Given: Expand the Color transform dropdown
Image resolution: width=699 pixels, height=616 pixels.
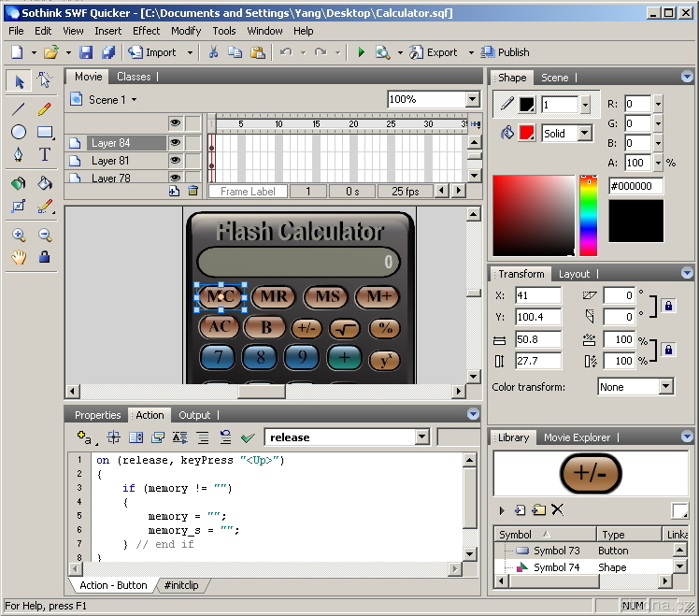Looking at the screenshot, I should tap(665, 386).
